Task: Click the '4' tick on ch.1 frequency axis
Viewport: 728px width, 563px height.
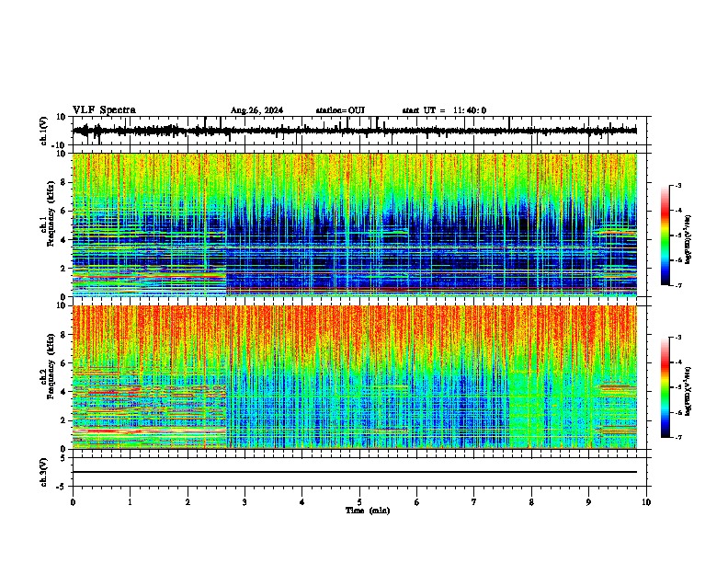Action: pos(64,240)
